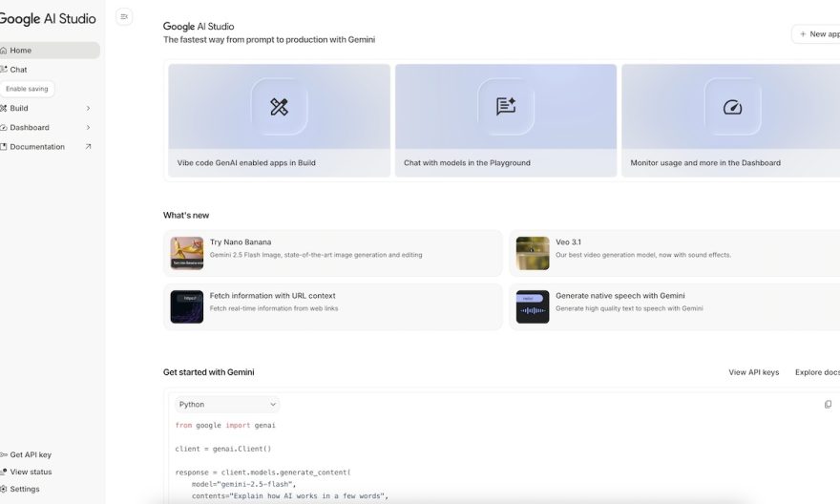
Task: Click the Build tools icon card
Action: (x=279, y=107)
